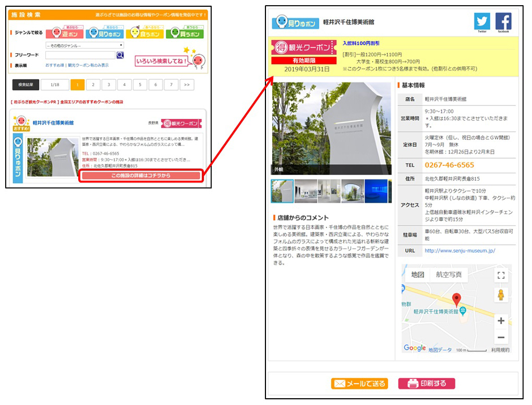
Task: Zoom out the map with minus button
Action: 500,338
